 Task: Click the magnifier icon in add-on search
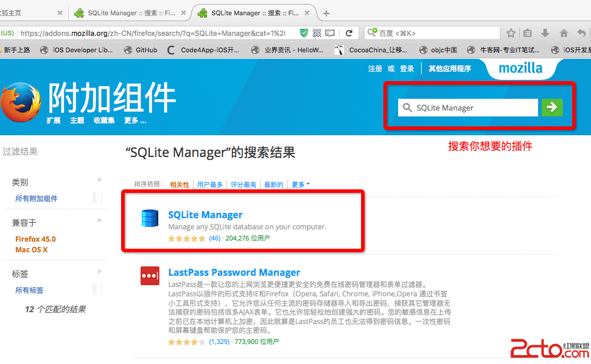pos(407,108)
